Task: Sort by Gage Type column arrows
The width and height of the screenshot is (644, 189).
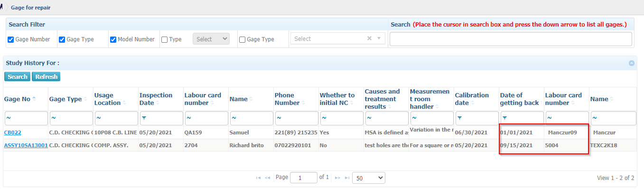Action: 86,99
